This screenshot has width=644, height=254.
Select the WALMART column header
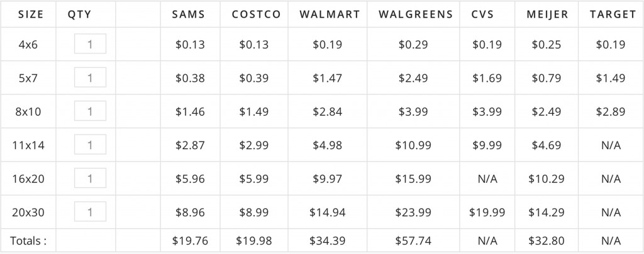coord(330,14)
